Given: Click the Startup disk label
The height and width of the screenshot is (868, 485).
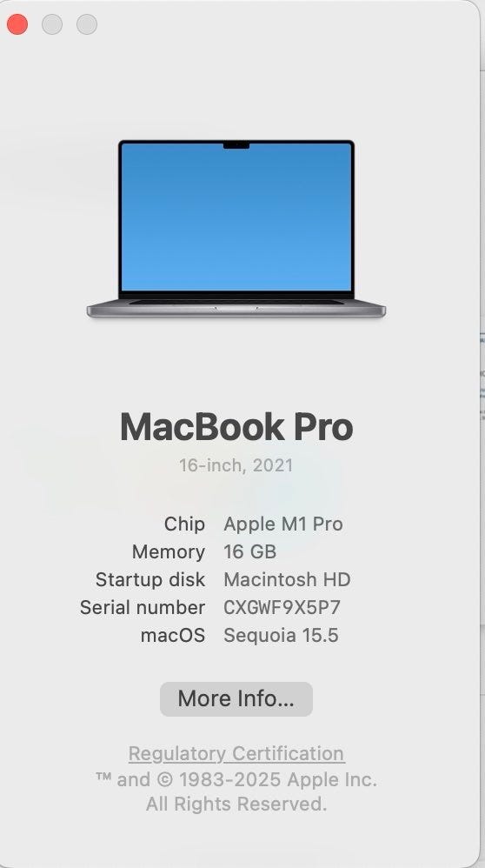Looking at the screenshot, I should point(149,579).
